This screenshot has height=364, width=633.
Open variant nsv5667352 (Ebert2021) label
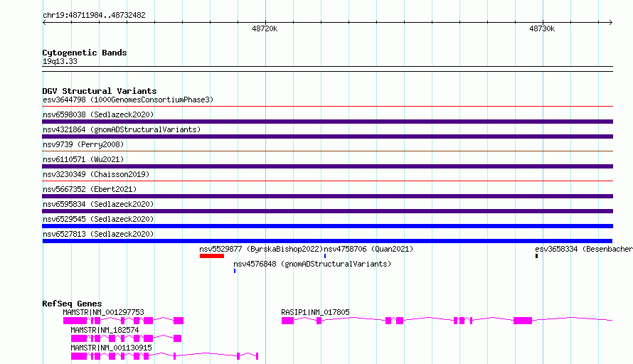(90, 189)
